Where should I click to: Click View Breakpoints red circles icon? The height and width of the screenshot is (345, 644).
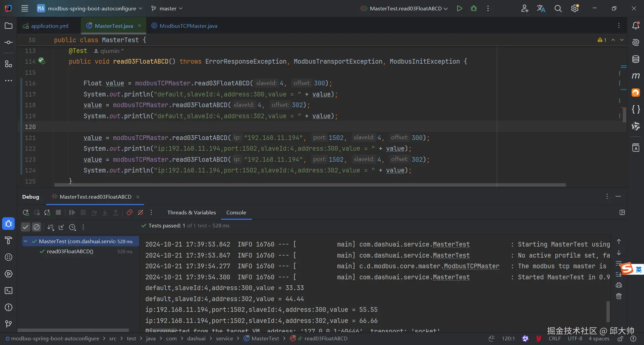[x=129, y=213]
